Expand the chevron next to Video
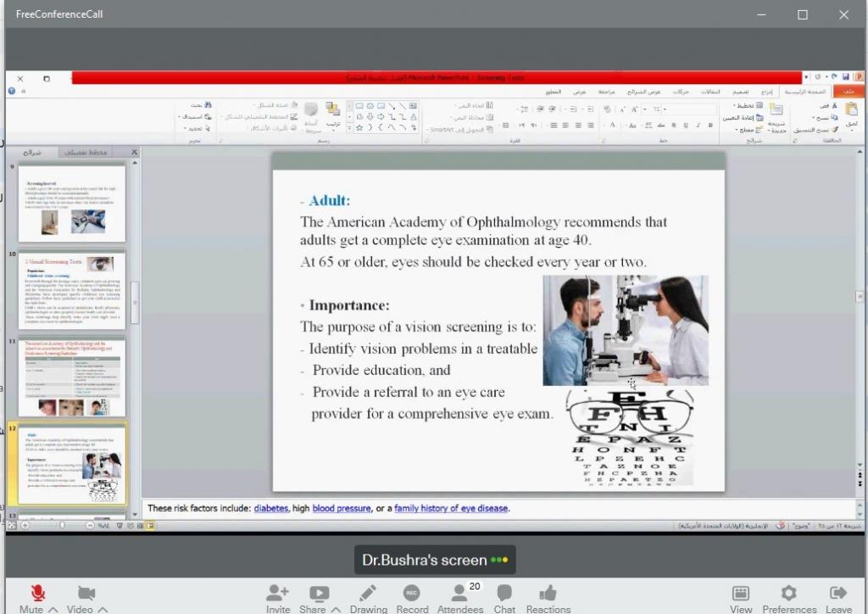The height and width of the screenshot is (614, 868). [103, 610]
